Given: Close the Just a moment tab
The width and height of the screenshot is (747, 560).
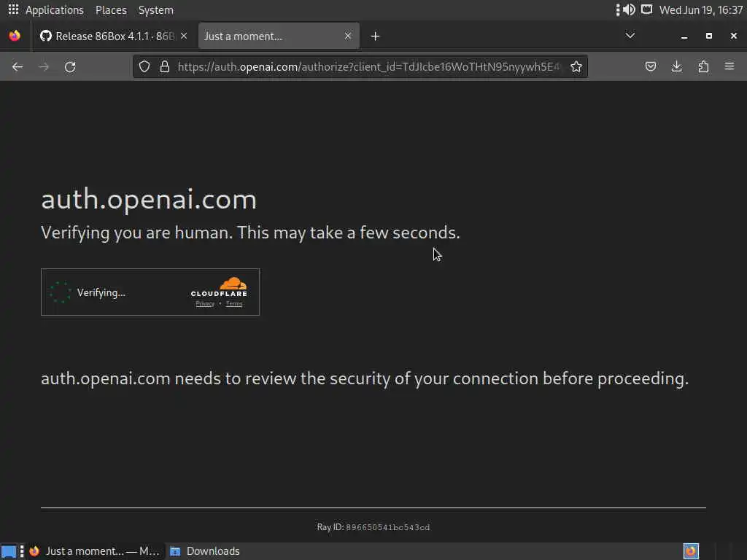Looking at the screenshot, I should pyautogui.click(x=348, y=36).
